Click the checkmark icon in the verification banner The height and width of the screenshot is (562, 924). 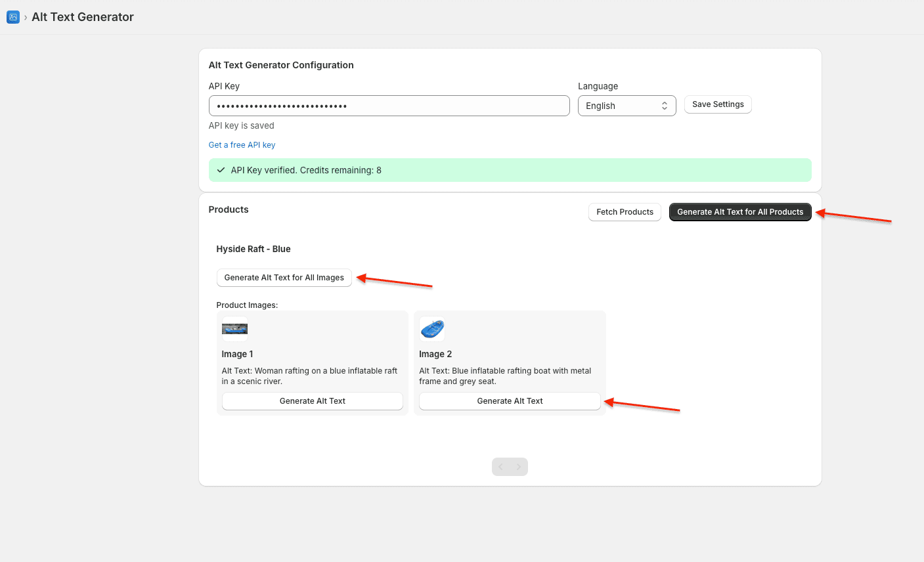click(221, 169)
